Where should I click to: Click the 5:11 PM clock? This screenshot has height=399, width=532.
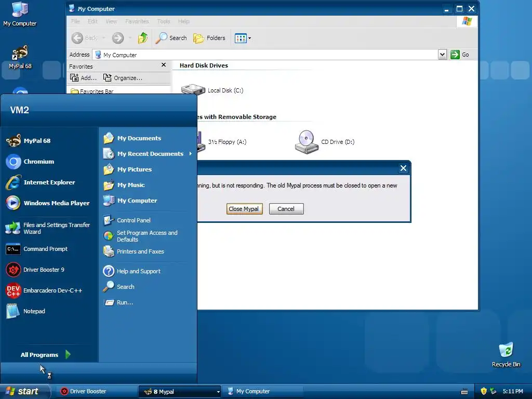[513, 391]
